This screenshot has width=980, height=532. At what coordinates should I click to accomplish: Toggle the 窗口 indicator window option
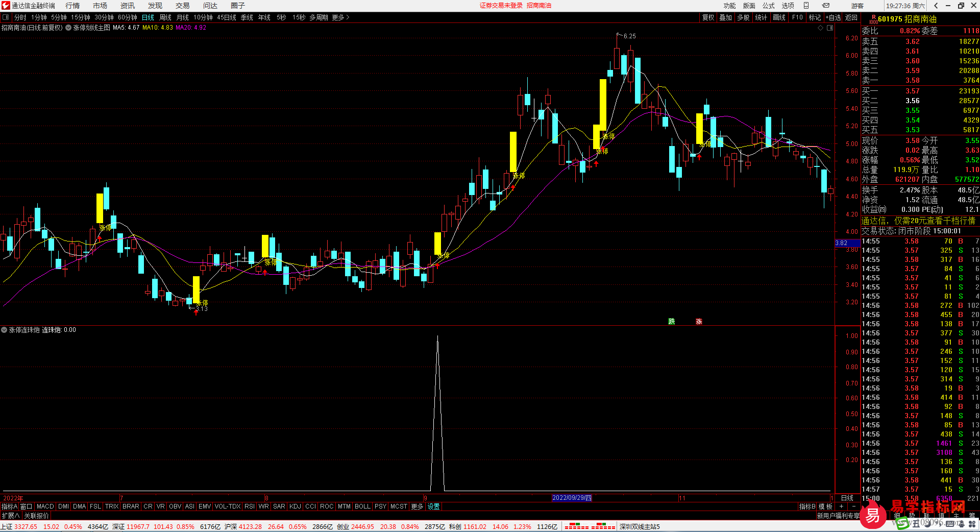coord(26,506)
